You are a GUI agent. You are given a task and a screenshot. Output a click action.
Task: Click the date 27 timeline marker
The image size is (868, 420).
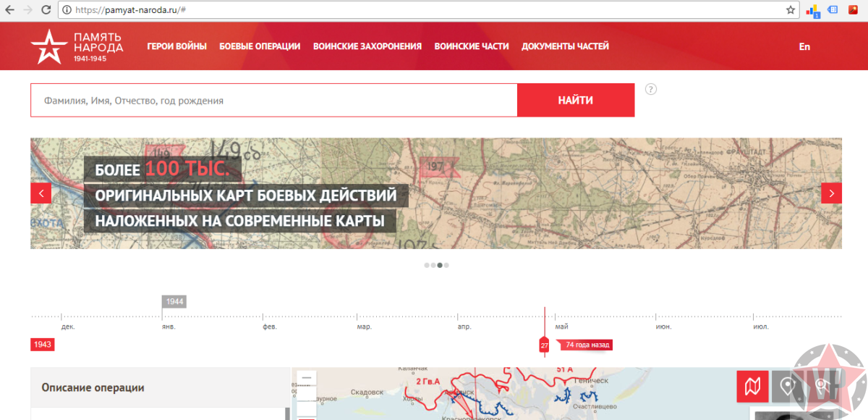click(x=544, y=345)
